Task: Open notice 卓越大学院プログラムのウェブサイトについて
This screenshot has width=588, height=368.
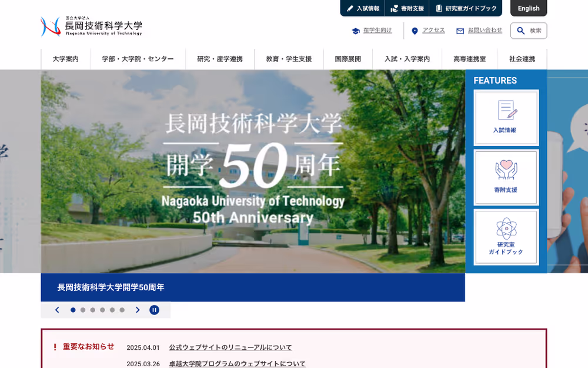Action: pyautogui.click(x=237, y=363)
